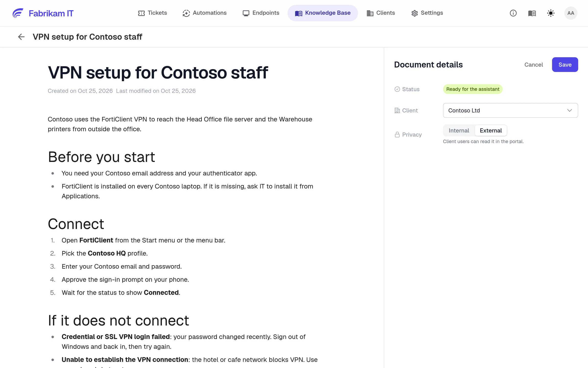Screen dimensions: 588x368
Task: Open the Tickets tab
Action: tap(152, 13)
